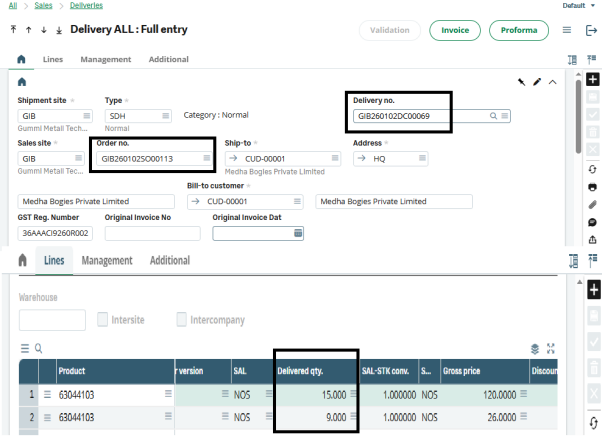Open the Default view dropdown
Screen dimensions: 602x440
pos(578,6)
